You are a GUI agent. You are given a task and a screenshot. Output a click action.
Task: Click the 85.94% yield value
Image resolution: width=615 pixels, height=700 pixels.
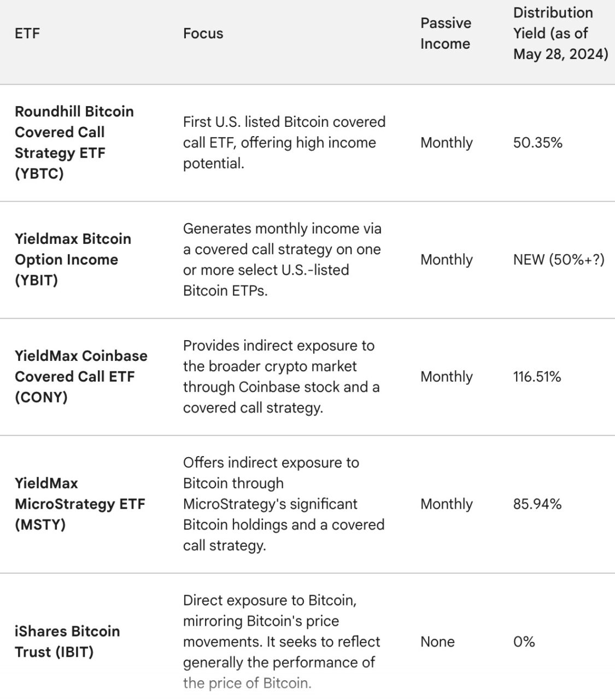[x=537, y=504]
